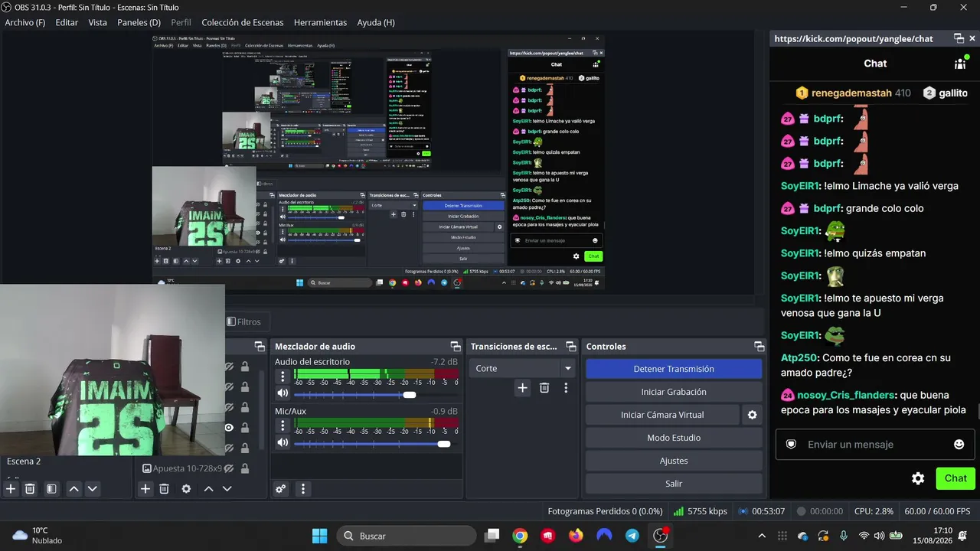Image resolution: width=980 pixels, height=551 pixels.
Task: Show hidden system tray icons chevron
Action: click(761, 536)
